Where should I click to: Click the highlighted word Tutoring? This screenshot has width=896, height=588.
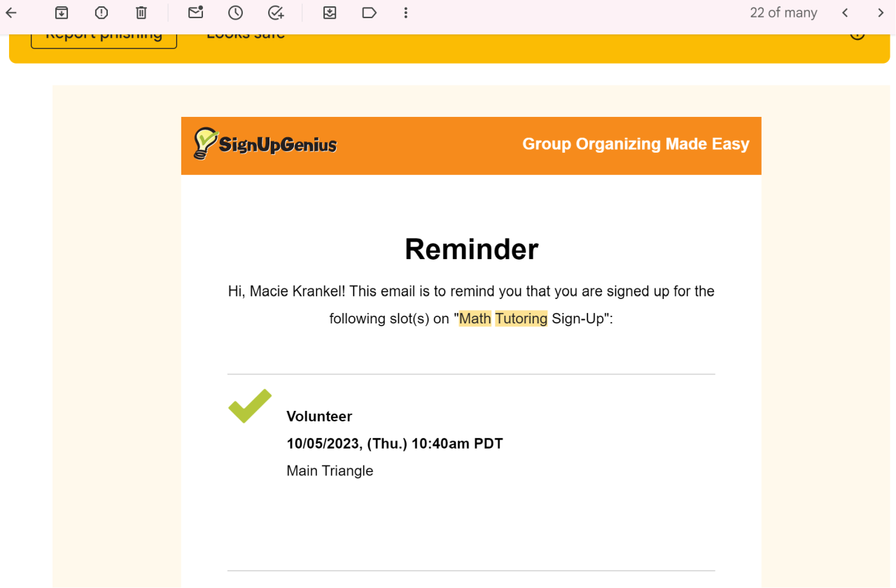coord(521,318)
